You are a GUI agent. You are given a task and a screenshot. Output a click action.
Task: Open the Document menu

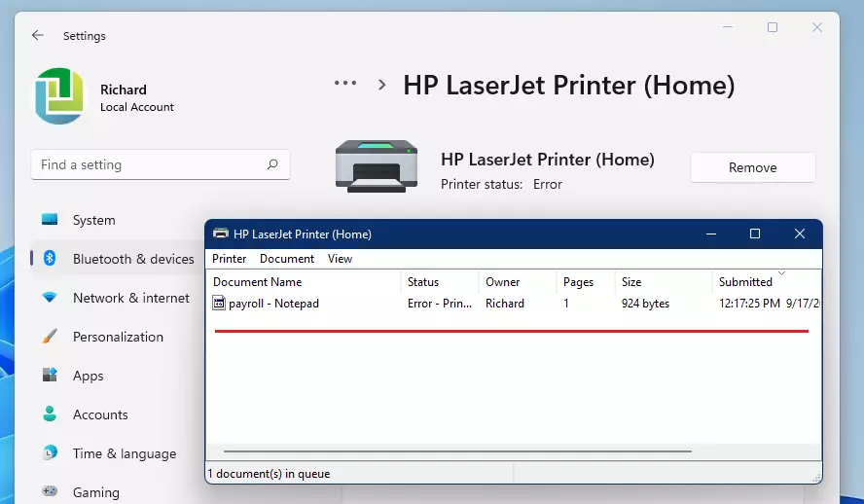pyautogui.click(x=287, y=259)
